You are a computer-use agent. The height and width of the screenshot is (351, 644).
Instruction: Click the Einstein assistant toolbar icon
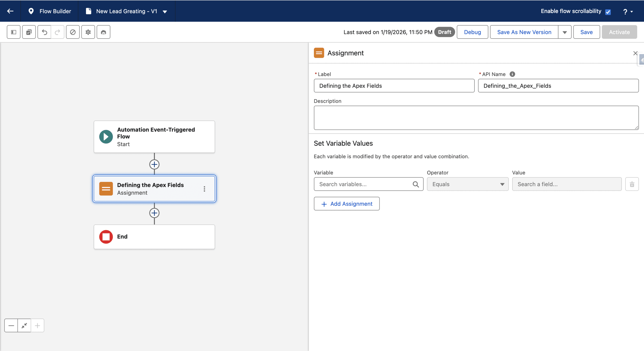(x=103, y=32)
